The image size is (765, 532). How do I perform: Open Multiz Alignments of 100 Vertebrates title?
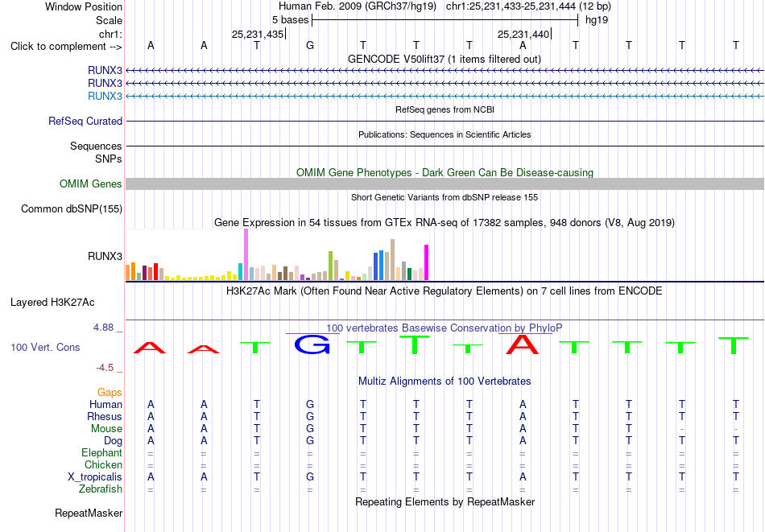click(x=445, y=381)
